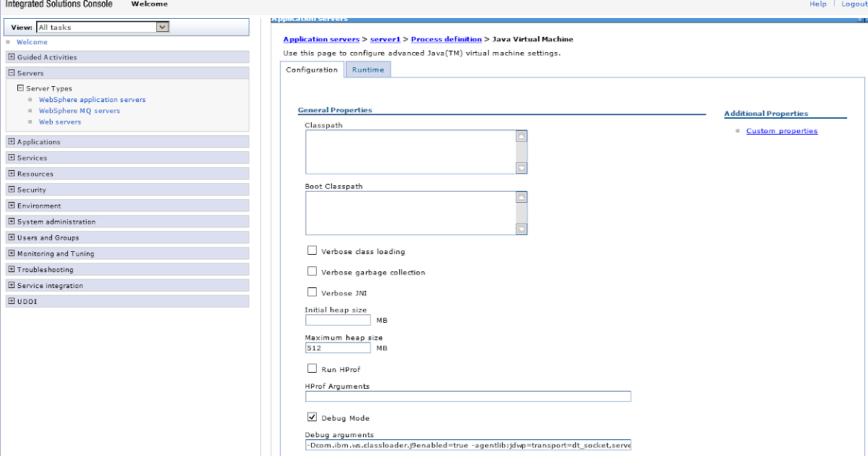Check Verbose class loading
This screenshot has height=456, width=868.
click(x=312, y=250)
